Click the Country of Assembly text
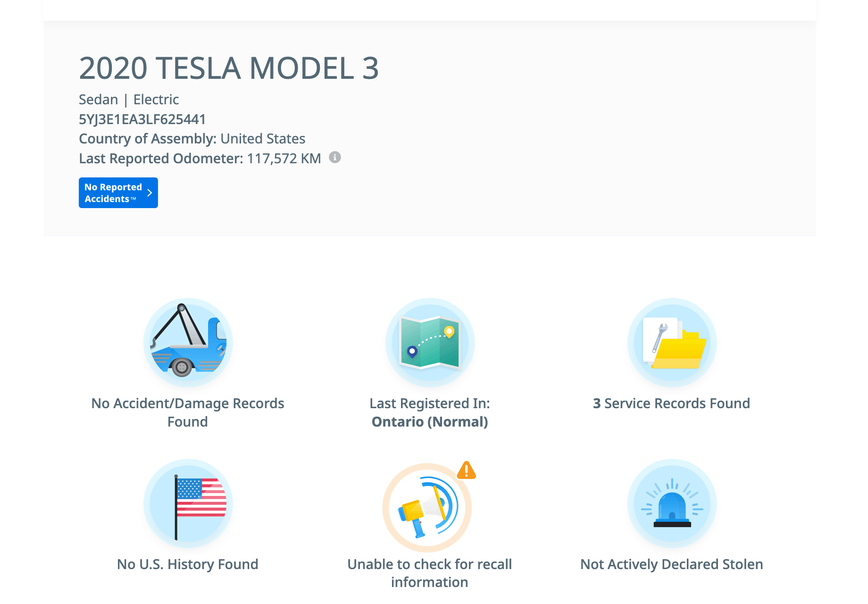The width and height of the screenshot is (868, 604). (x=192, y=139)
